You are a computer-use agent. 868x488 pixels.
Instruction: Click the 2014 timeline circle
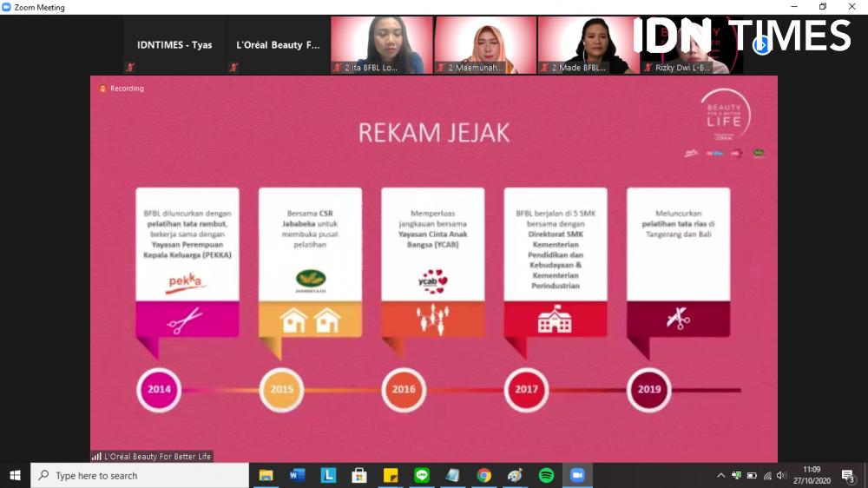159,389
